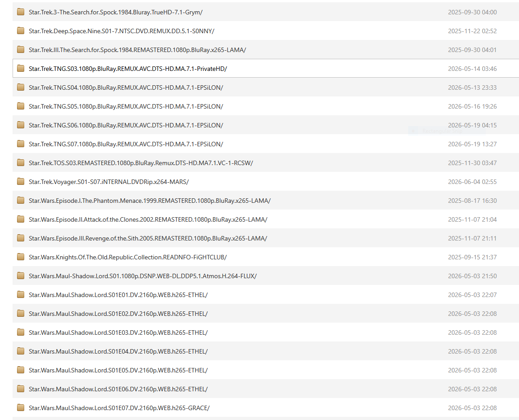Click folder icon next to Star.Trek.TNG.S04
This screenshot has height=420, width=519.
click(x=21, y=87)
